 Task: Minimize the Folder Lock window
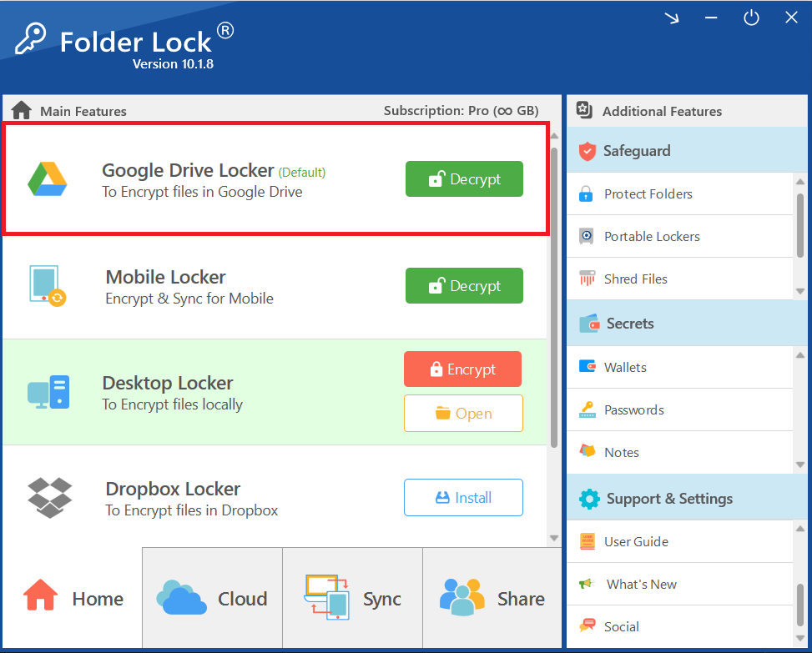711,18
